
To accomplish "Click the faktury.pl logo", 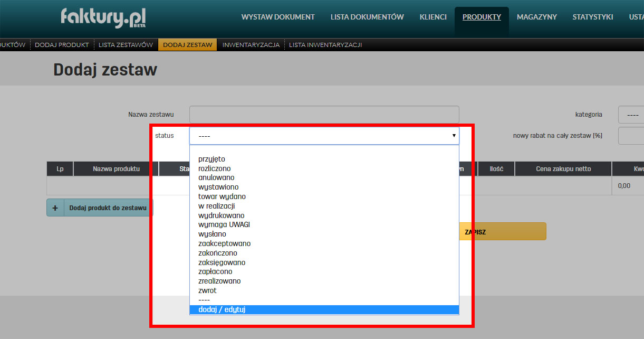I will coord(103,18).
